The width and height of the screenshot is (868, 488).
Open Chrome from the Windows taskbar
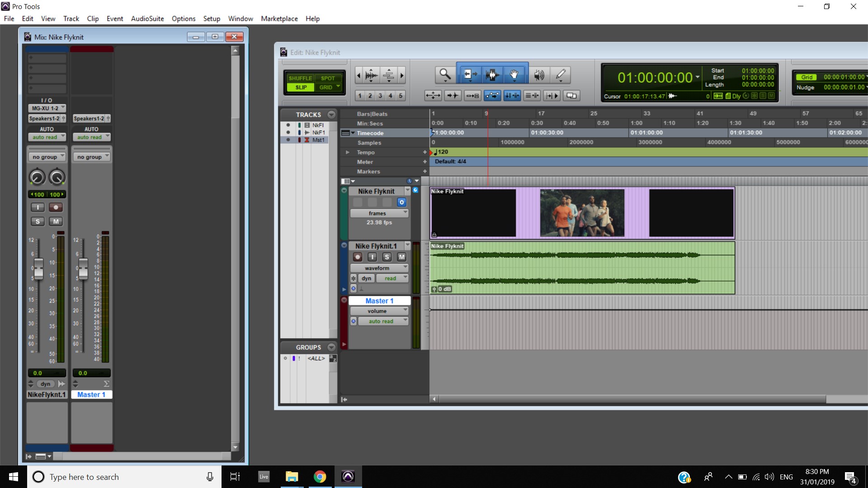pos(320,477)
